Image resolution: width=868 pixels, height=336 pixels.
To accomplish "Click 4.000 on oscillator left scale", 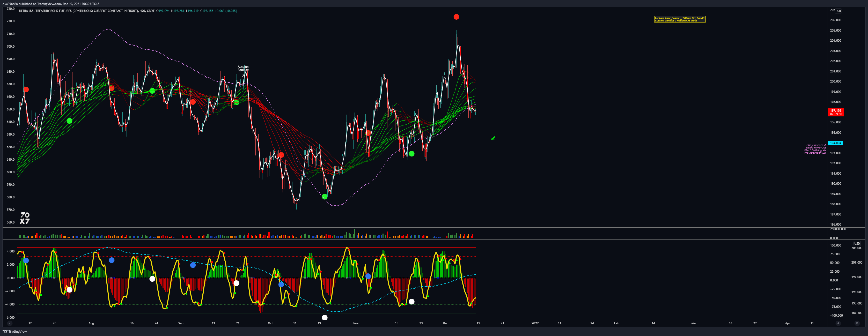I will pyautogui.click(x=11, y=251).
